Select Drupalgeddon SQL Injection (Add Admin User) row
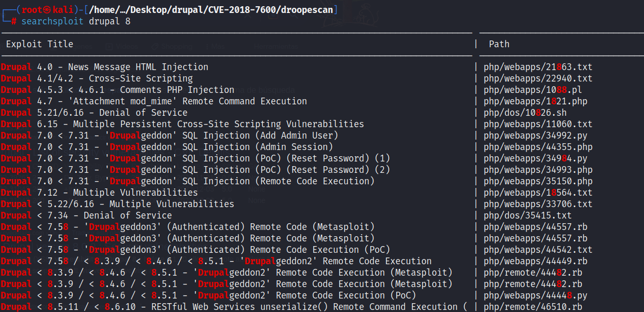 point(169,135)
